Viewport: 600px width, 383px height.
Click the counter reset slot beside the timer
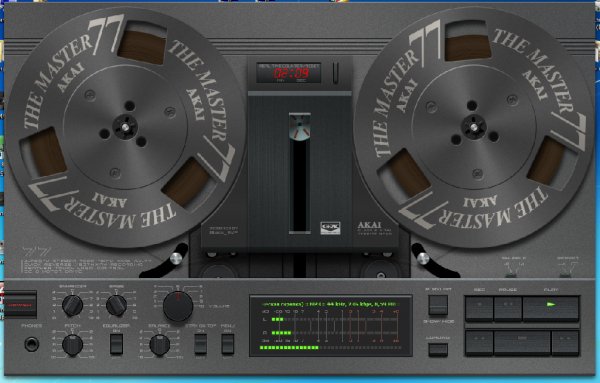coord(336,73)
